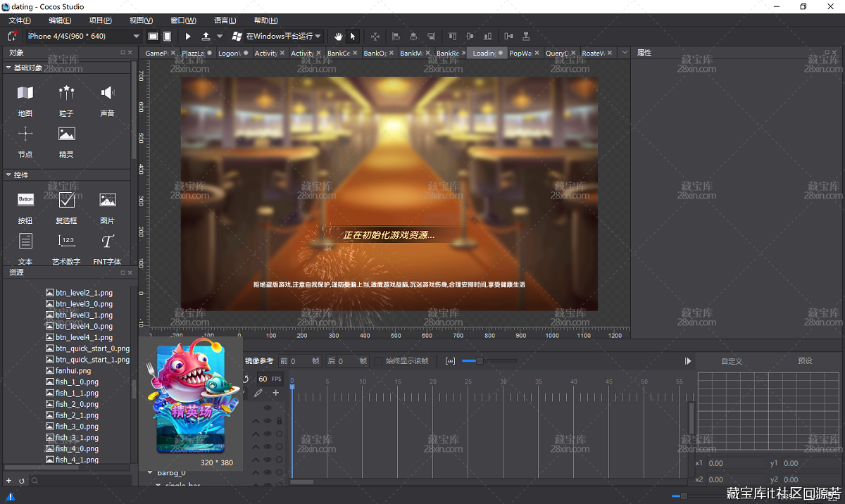845x504 pixels.
Task: Select btn_quick_start_0.png in resources
Action: 87,348
